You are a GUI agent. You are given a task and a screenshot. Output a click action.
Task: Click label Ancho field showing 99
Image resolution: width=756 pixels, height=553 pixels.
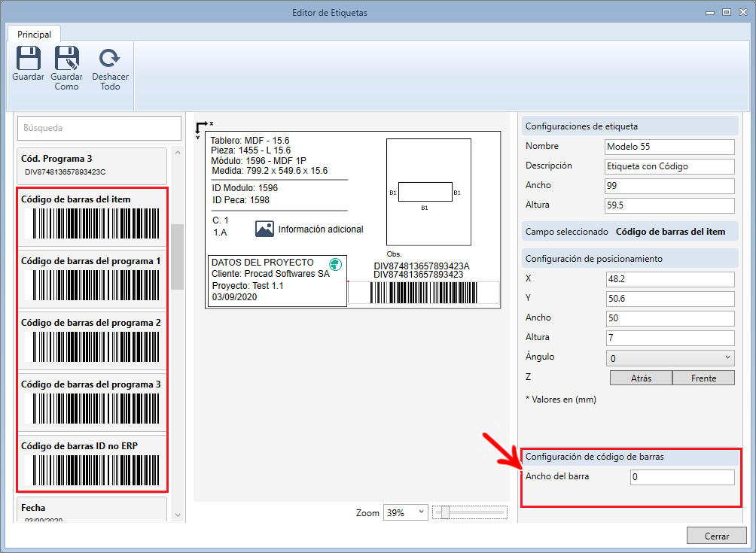coord(669,186)
